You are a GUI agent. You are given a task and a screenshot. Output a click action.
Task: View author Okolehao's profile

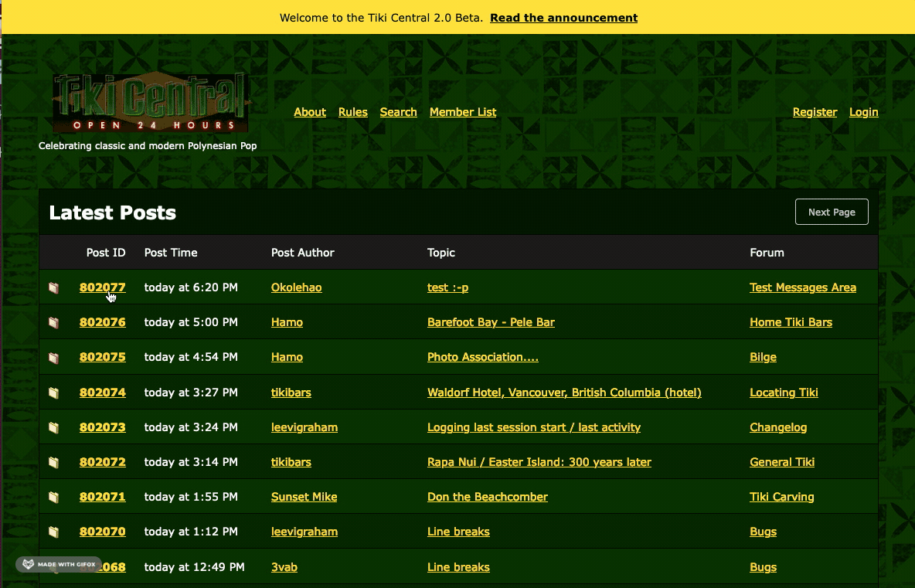coord(296,287)
